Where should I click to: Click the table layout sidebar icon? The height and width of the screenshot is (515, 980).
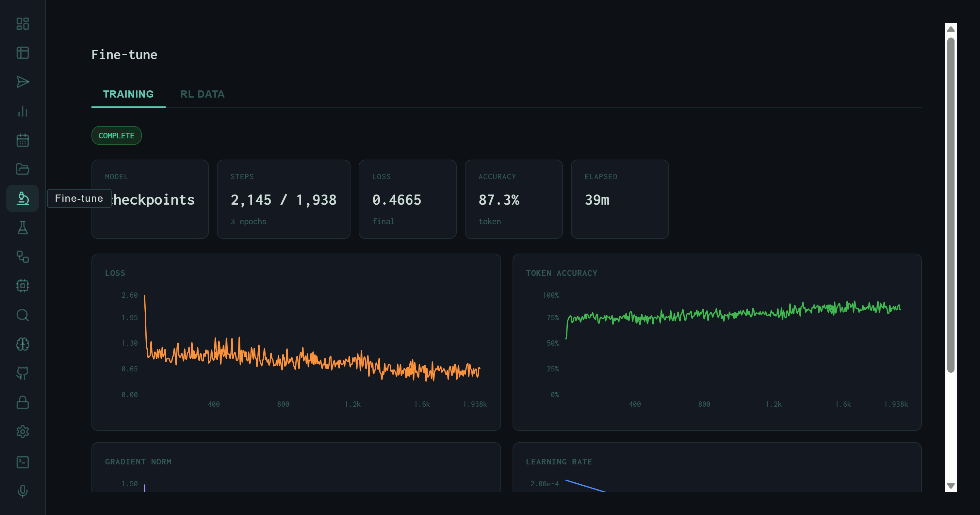tap(23, 53)
